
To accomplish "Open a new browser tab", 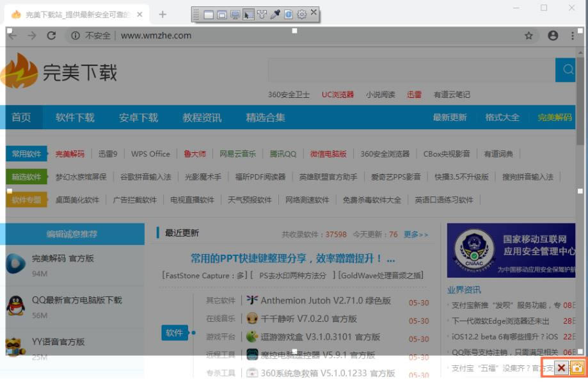I will click(x=163, y=14).
